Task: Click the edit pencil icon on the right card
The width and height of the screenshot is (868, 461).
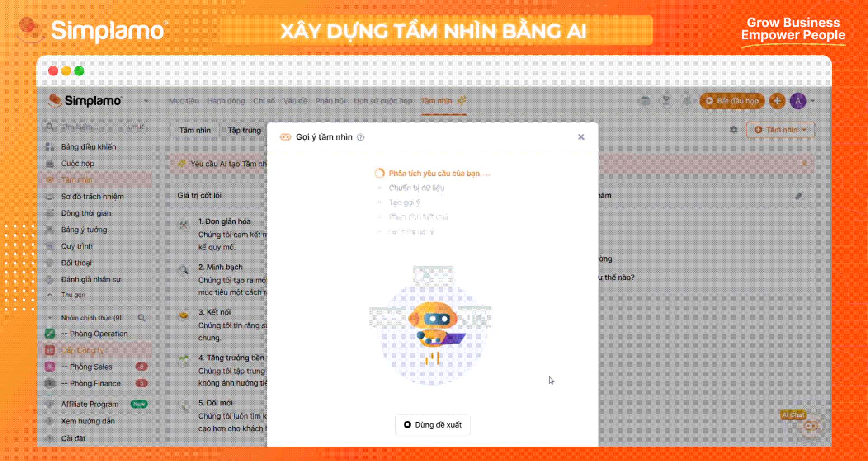Action: (799, 195)
